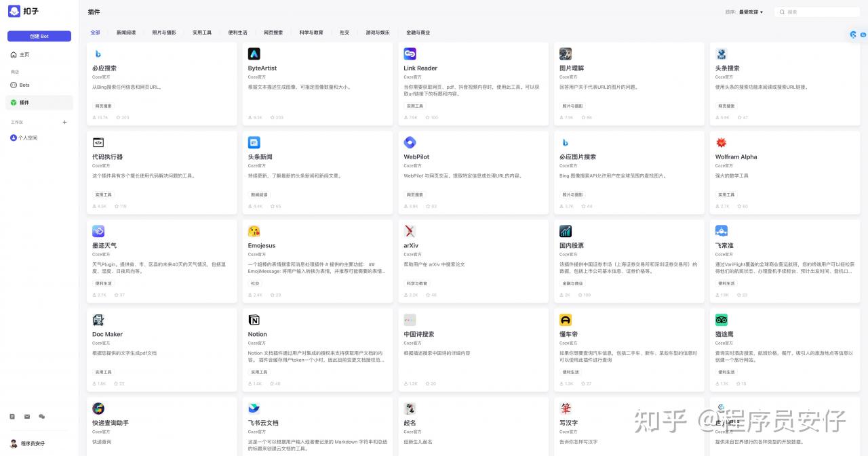Click the magnifier icon in the search box
Viewport: 868px width, 456px height.
783,12
